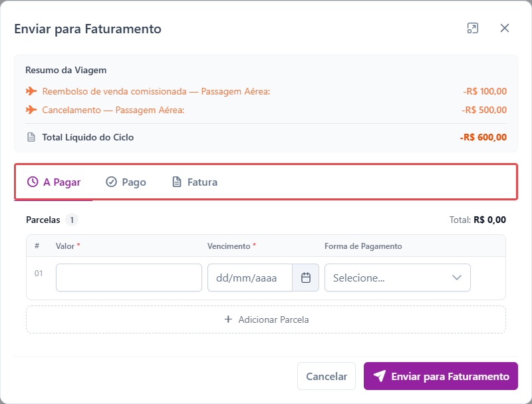
Task: Open the Forma de Pagamento dropdown
Action: coord(397,278)
